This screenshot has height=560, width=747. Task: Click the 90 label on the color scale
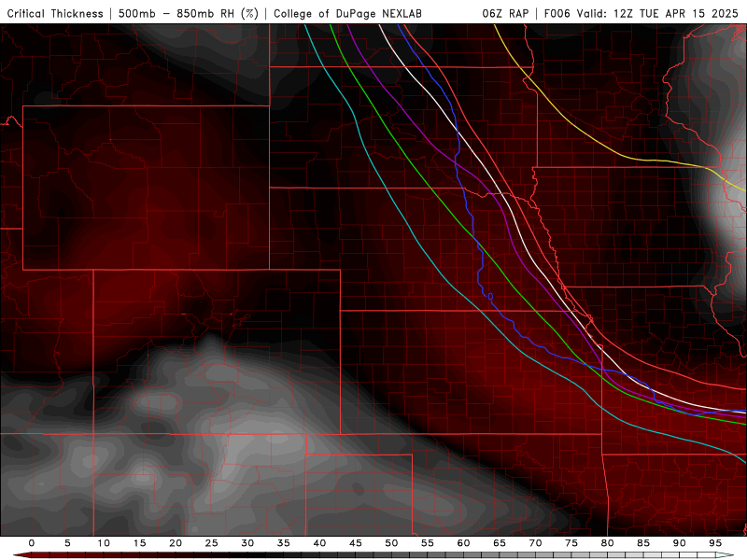click(679, 543)
